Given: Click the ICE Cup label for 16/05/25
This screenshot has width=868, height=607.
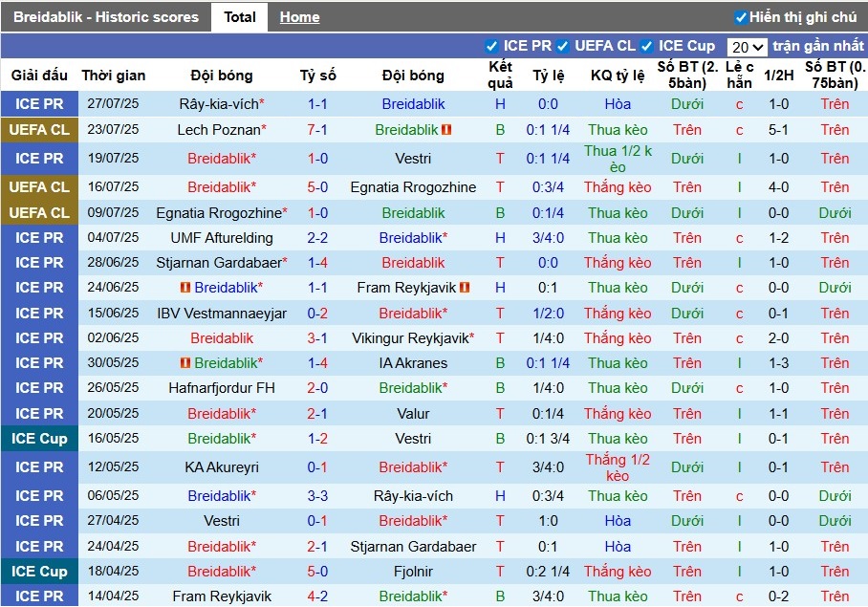Looking at the screenshot, I should pos(39,439).
